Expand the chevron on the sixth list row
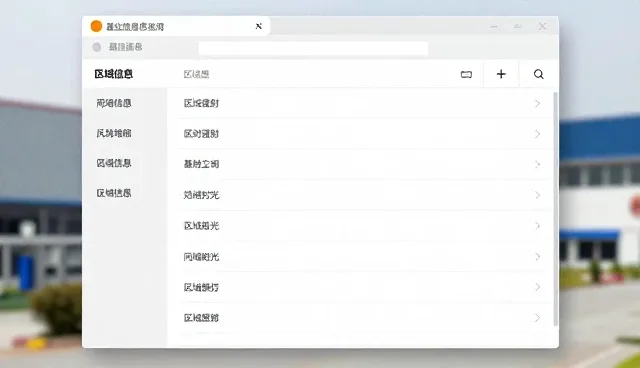 (538, 257)
